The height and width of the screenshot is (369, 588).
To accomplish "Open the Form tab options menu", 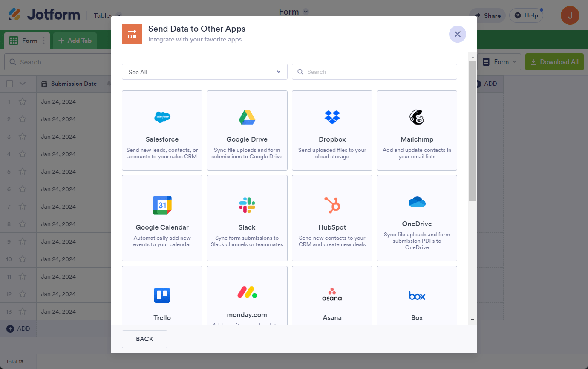I will tap(43, 41).
